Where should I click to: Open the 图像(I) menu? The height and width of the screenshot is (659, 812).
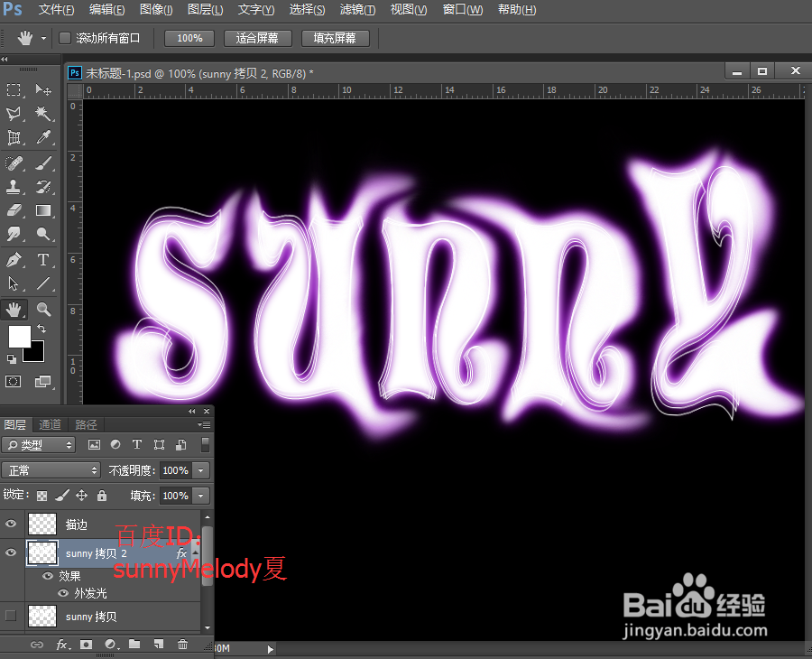coord(156,9)
